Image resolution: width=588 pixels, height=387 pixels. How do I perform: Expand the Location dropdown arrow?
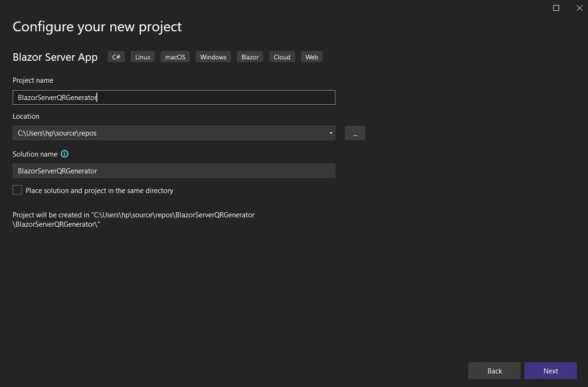click(331, 133)
